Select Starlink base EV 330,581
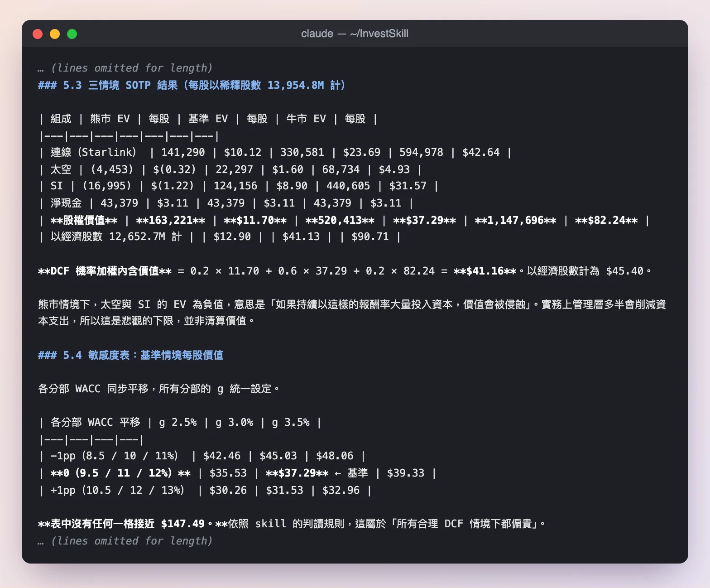The image size is (710, 588). click(x=302, y=152)
